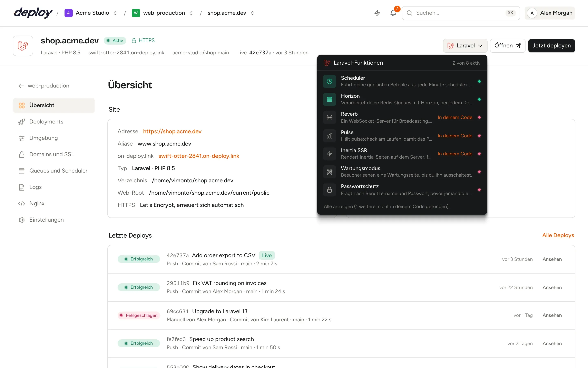Toggle the Scheduler status dot
The height and width of the screenshot is (368, 588).
(479, 81)
